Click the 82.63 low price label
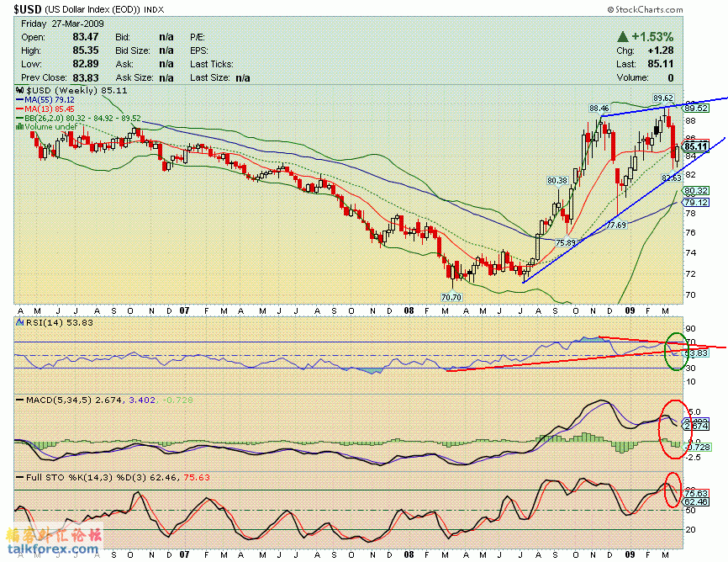The width and height of the screenshot is (728, 562). click(x=672, y=178)
